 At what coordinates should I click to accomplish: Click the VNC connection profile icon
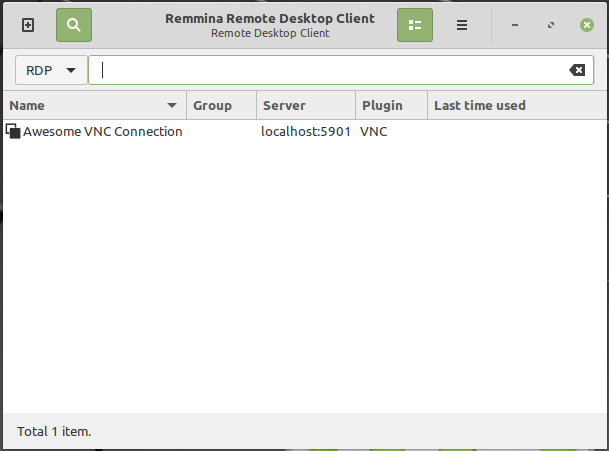point(13,131)
